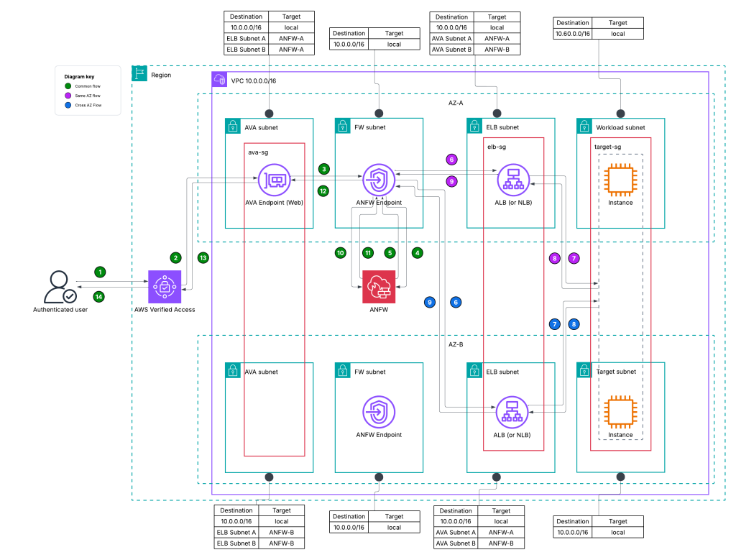Click the route table connector dot on AZ-A AVA subnet
736x560 pixels.
pyautogui.click(x=269, y=114)
